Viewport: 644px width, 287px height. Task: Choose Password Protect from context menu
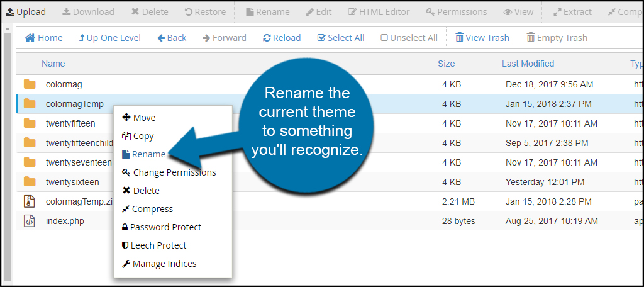(162, 227)
